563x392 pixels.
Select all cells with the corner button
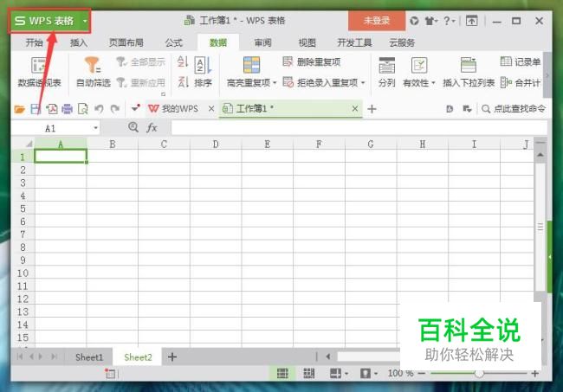(29, 144)
